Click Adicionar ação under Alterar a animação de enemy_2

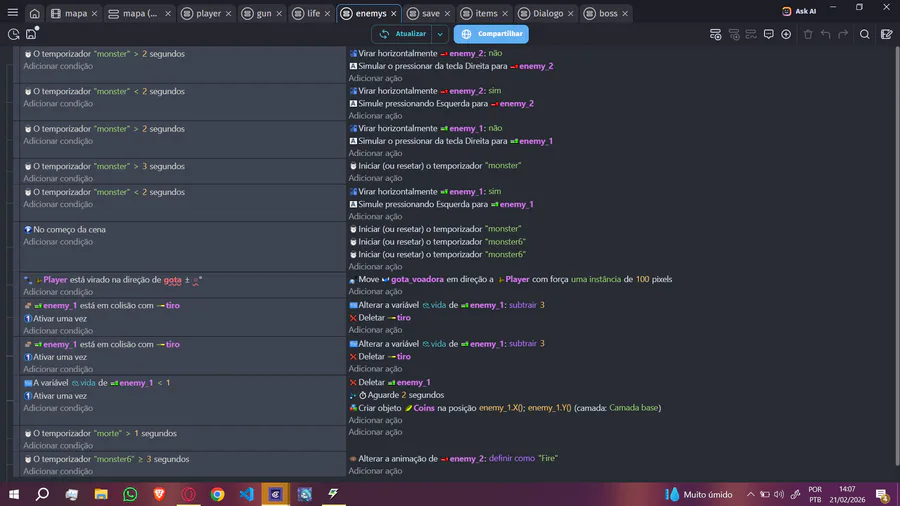point(375,471)
